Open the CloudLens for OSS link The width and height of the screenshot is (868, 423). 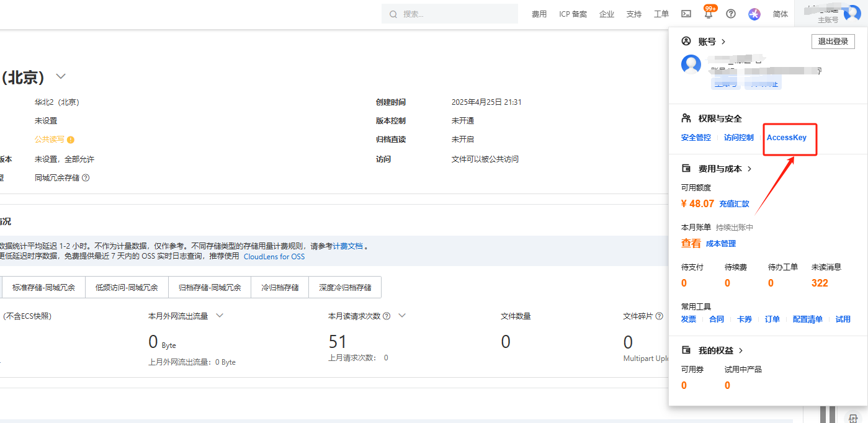click(274, 256)
